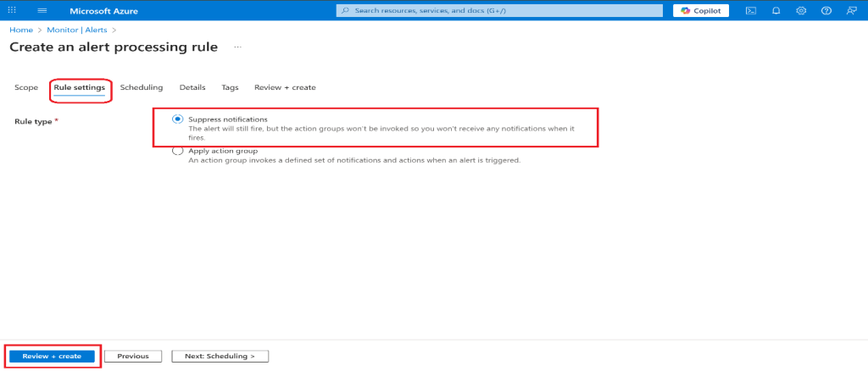Open the app launcher grid icon
Screen dimensions: 868x371
[12, 10]
